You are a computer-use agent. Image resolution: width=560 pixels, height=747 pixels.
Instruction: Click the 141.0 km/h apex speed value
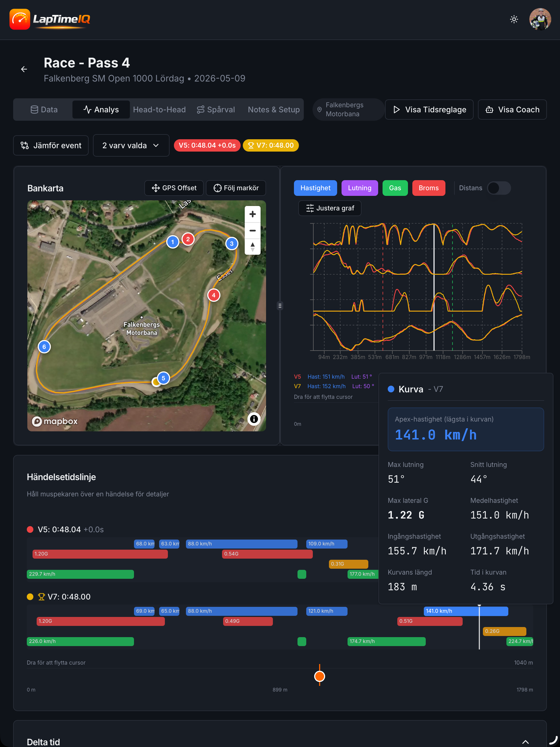[x=435, y=435]
